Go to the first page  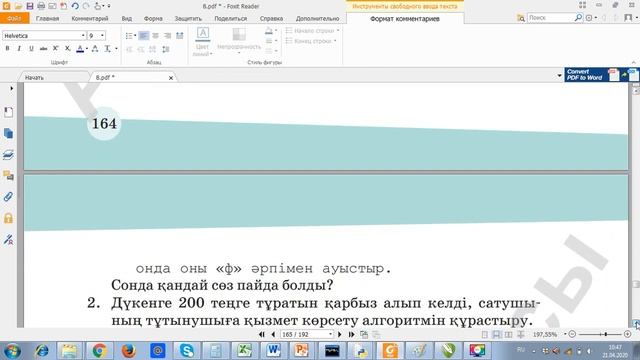(262, 334)
